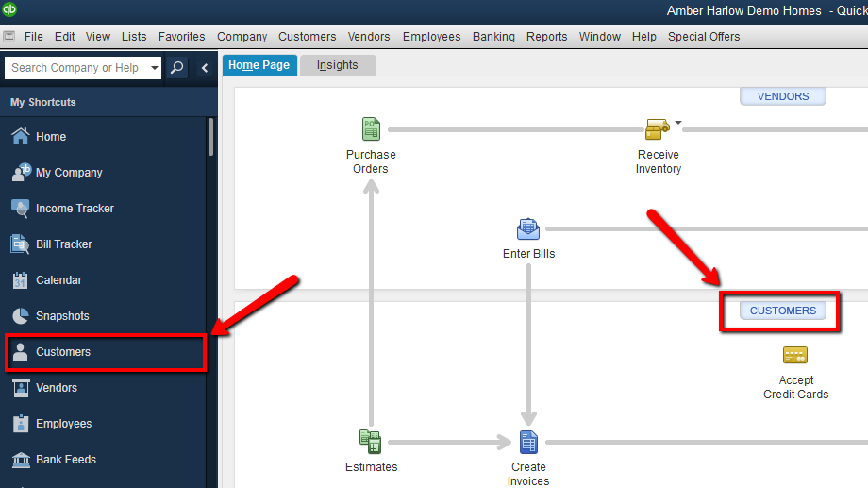The image size is (868, 488).
Task: Collapse the left shortcuts pane
Action: pyautogui.click(x=205, y=68)
